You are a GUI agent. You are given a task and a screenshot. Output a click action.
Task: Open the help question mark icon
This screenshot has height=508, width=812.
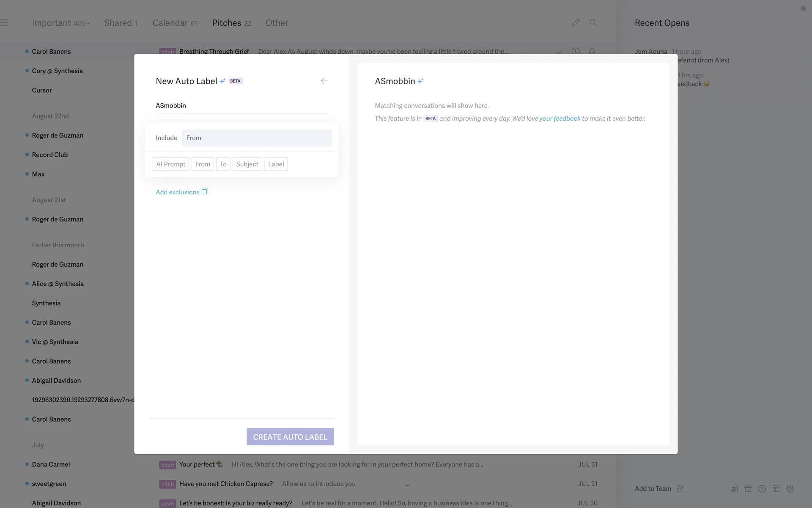762,489
